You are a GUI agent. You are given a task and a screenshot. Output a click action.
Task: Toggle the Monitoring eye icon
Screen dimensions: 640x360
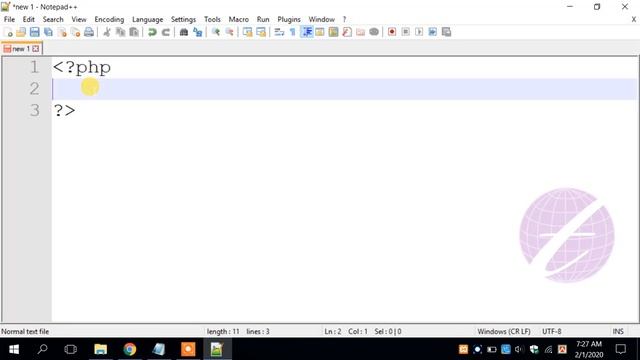374,32
